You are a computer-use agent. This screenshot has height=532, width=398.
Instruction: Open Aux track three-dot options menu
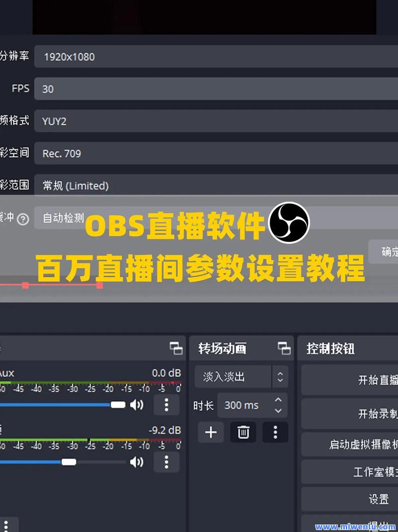click(x=166, y=405)
